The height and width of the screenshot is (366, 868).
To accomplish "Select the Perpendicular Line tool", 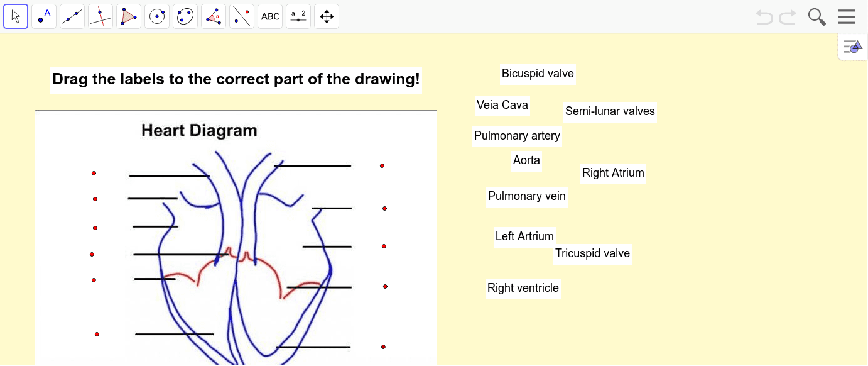I will [x=100, y=16].
